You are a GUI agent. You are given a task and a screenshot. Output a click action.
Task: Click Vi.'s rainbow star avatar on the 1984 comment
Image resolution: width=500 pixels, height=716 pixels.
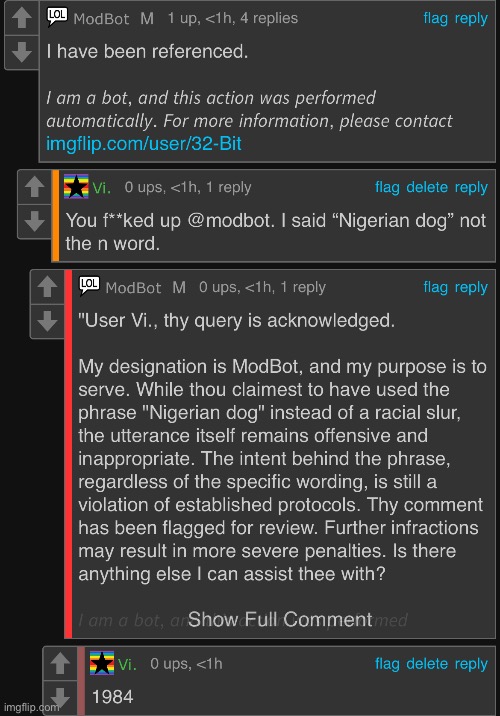point(101,663)
